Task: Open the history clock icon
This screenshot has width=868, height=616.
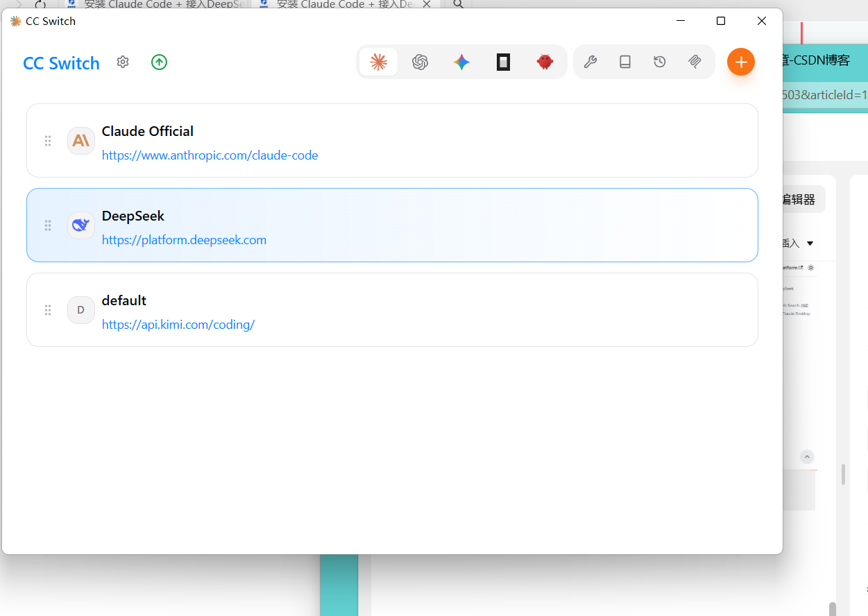Action: (660, 62)
